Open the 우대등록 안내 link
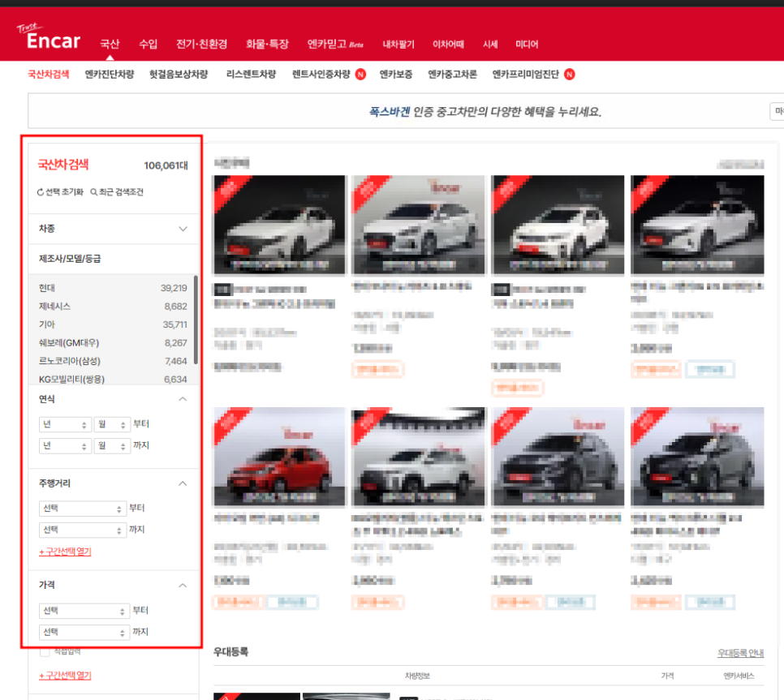The width and height of the screenshot is (784, 700). coord(740,653)
